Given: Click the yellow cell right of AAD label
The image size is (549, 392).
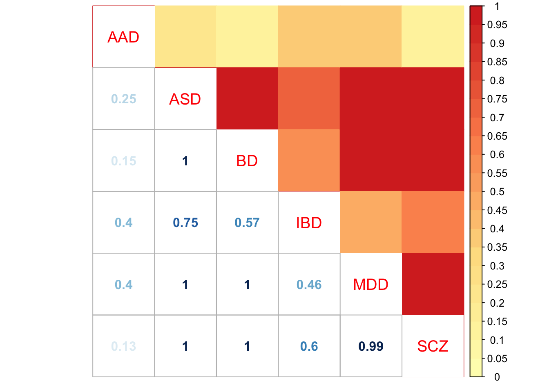Looking at the screenshot, I should (x=185, y=37).
